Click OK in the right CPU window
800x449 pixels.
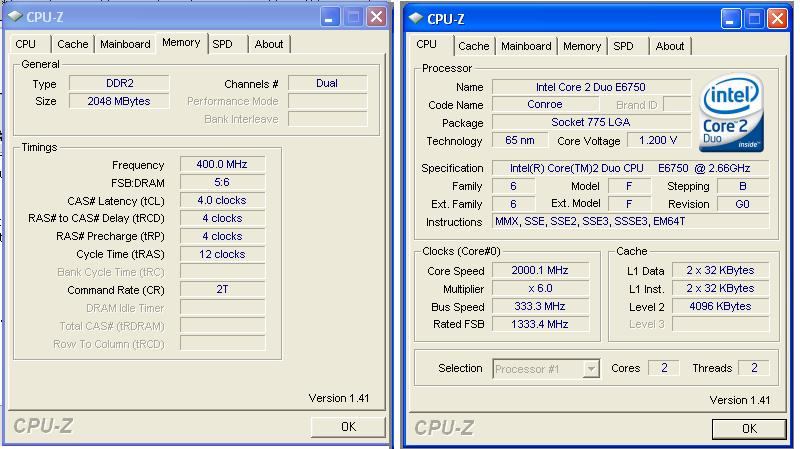pos(749,429)
